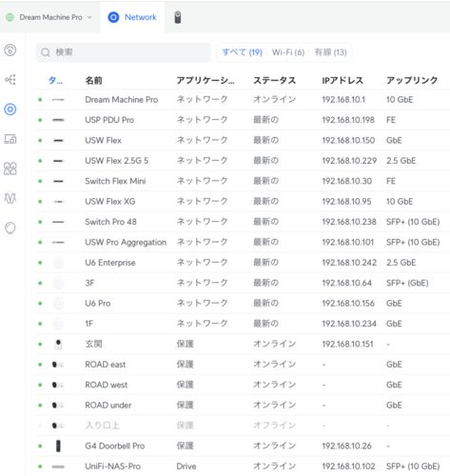Click the Switch Flex Mini device name
The width and height of the screenshot is (450, 476).
[115, 181]
